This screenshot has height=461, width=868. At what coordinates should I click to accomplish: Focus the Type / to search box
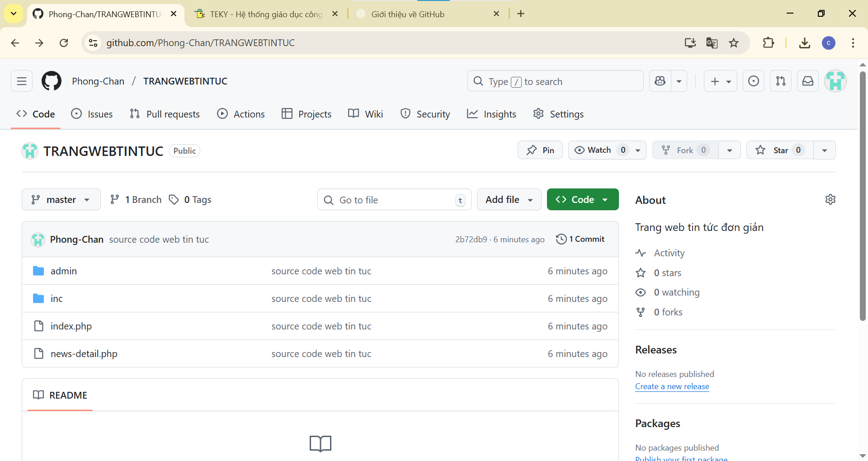(x=556, y=81)
